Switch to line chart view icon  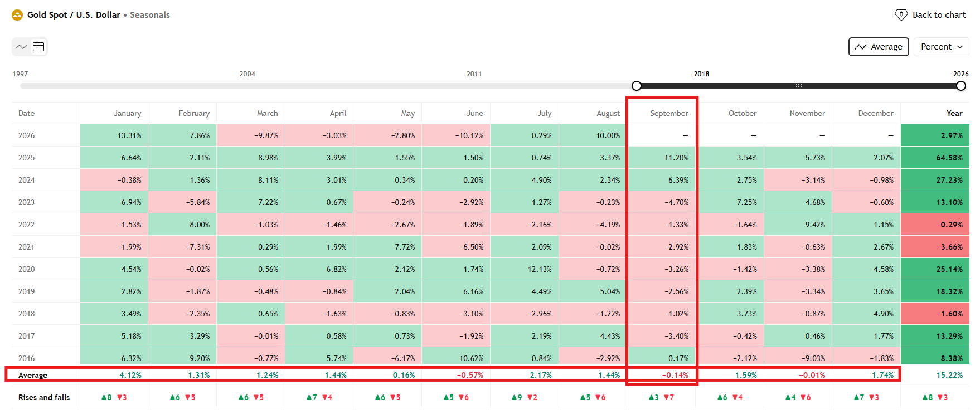click(21, 47)
